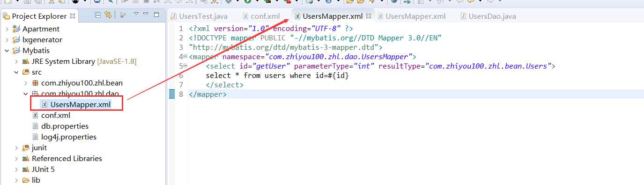Select the active UsersMapper.xml editor tab

(333, 16)
